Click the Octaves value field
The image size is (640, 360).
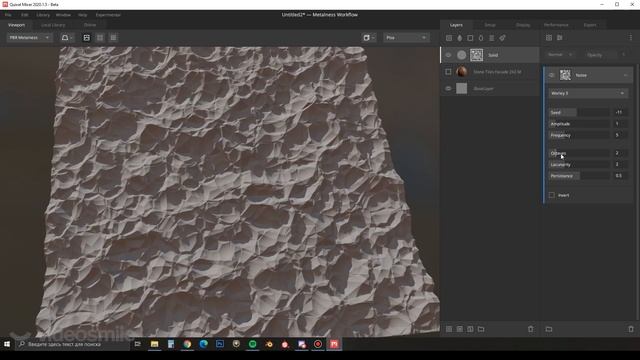click(x=619, y=153)
